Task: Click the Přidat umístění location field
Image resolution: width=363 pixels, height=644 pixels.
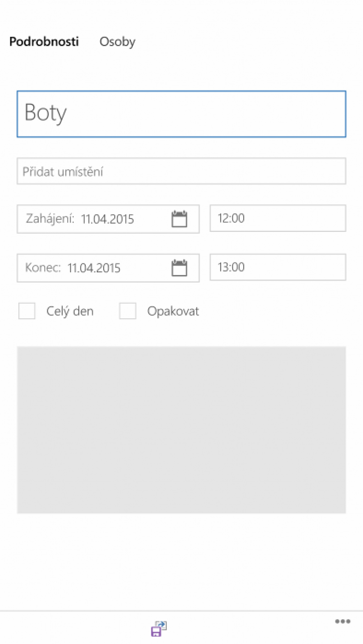Action: (181, 171)
